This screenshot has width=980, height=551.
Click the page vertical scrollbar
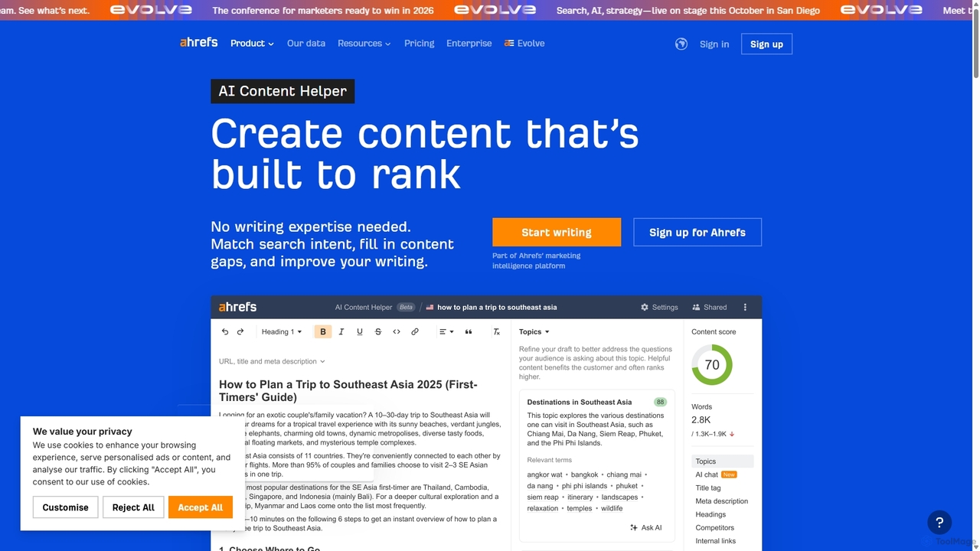pos(975,42)
